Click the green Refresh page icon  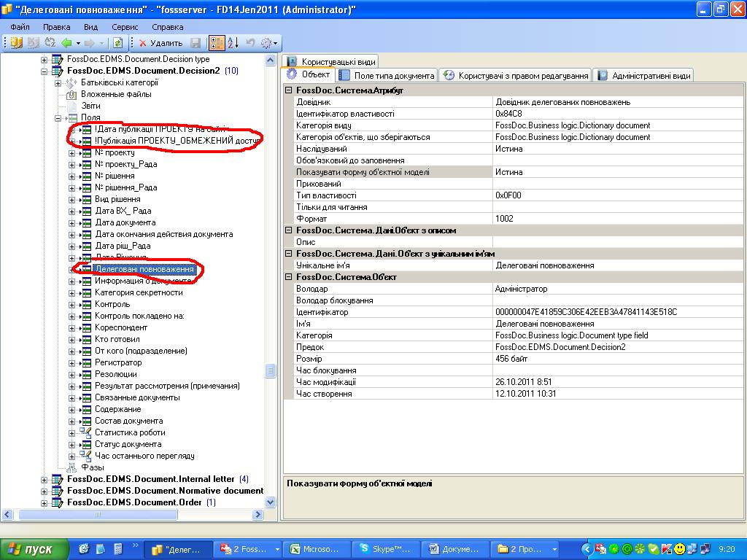117,43
